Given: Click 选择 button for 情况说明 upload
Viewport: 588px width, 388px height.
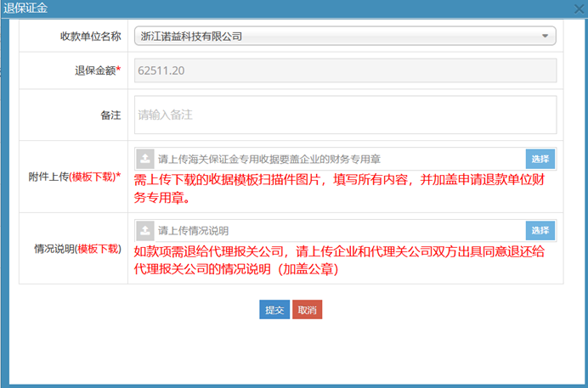Looking at the screenshot, I should pos(540,231).
